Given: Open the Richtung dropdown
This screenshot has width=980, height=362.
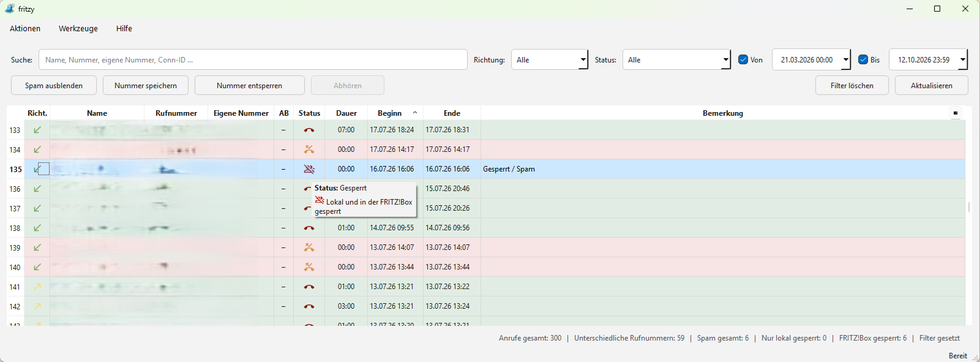Looking at the screenshot, I should [550, 59].
